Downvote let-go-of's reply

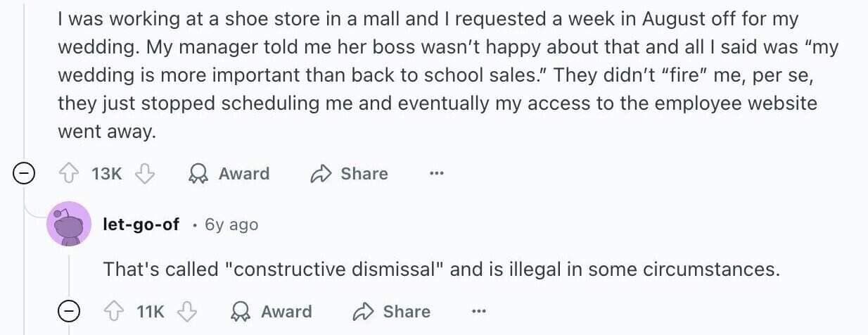coord(187,311)
